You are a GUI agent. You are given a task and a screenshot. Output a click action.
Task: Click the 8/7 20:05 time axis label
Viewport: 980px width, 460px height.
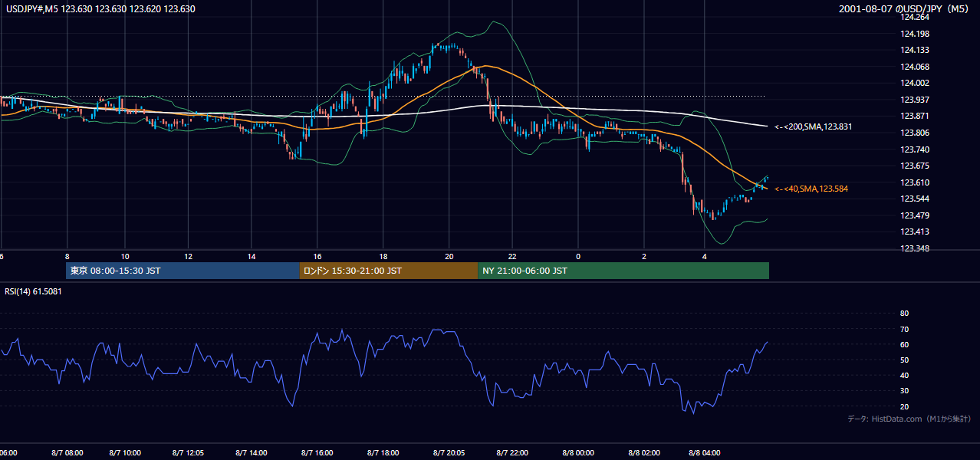(448, 453)
